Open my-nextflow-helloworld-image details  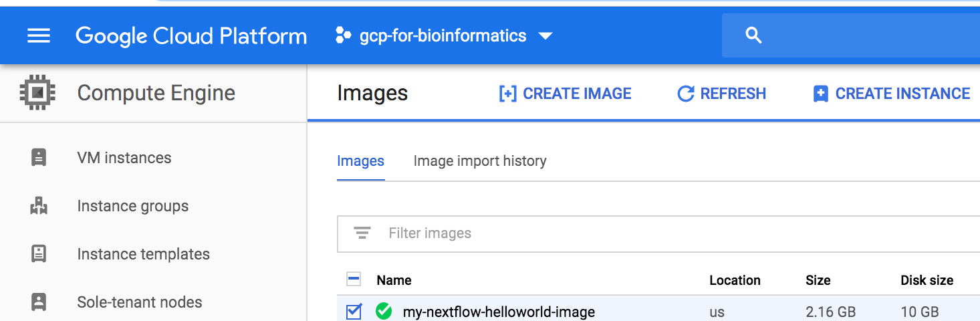pyautogui.click(x=499, y=312)
